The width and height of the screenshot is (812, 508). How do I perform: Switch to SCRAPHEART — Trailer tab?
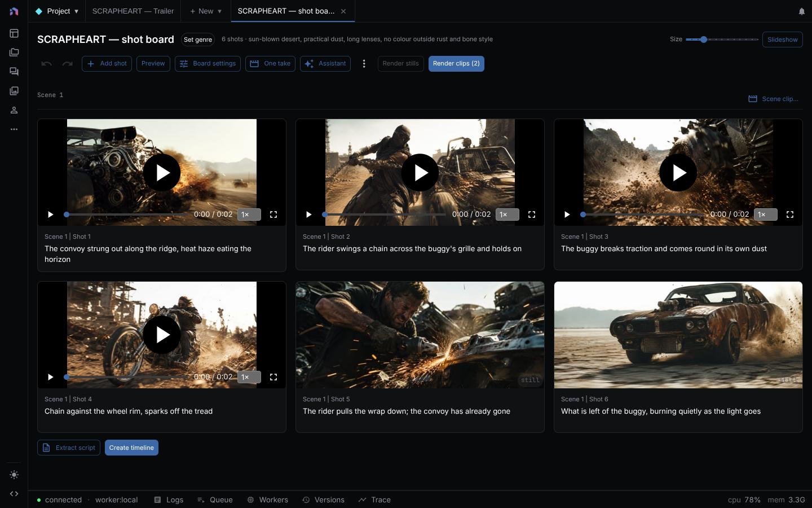click(x=133, y=11)
